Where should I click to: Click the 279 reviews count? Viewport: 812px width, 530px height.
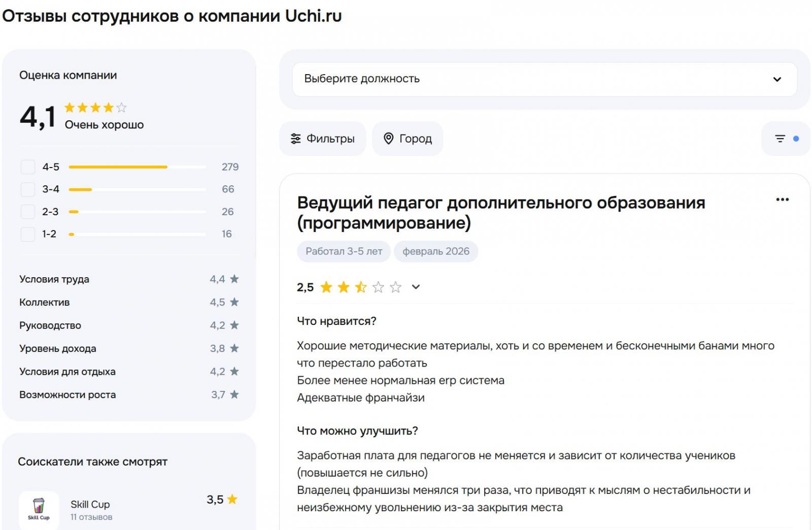(x=230, y=167)
